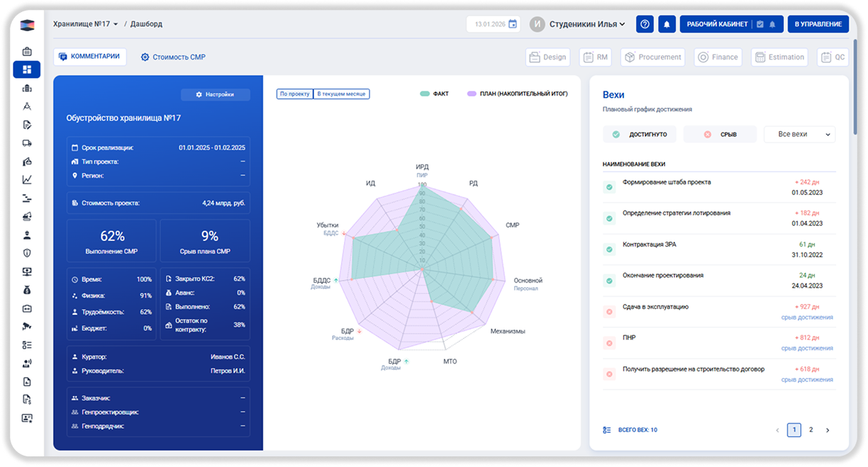The image size is (868, 467).
Task: Open the shield icon in left sidebar
Action: [x=27, y=253]
